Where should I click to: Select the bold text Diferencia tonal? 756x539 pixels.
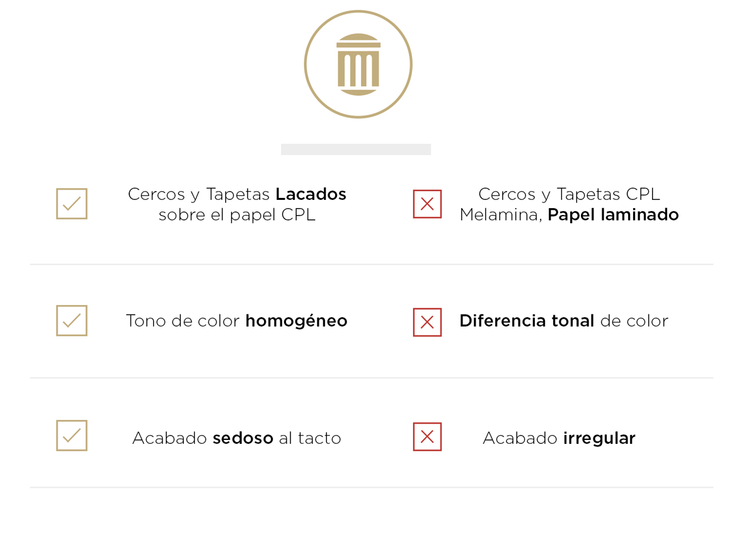tap(527, 321)
